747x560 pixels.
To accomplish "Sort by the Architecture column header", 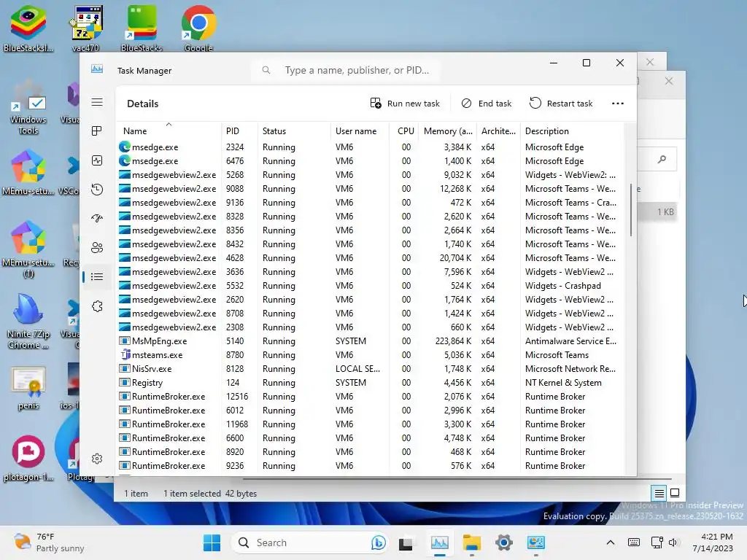I will (x=498, y=131).
